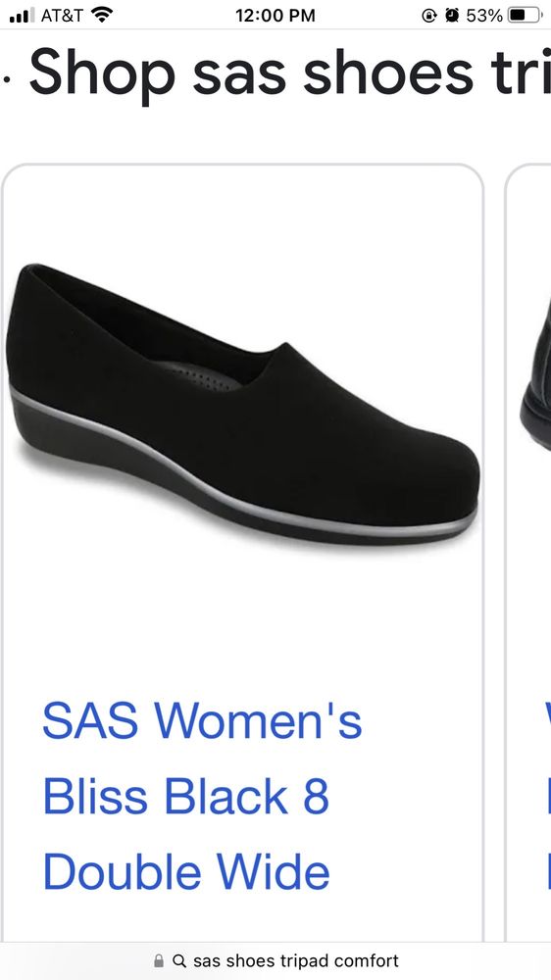
Task: Tap the magnifier search icon in address bar
Action: (178, 960)
